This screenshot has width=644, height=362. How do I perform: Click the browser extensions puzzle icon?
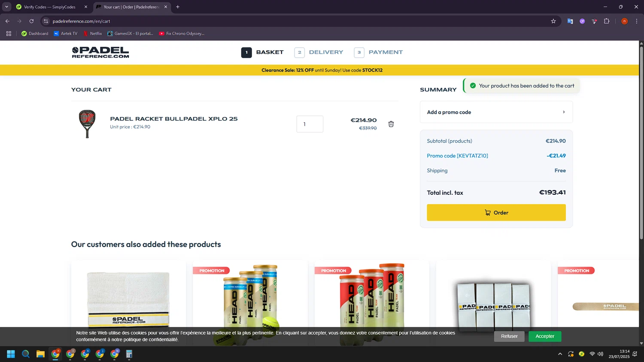tap(606, 21)
